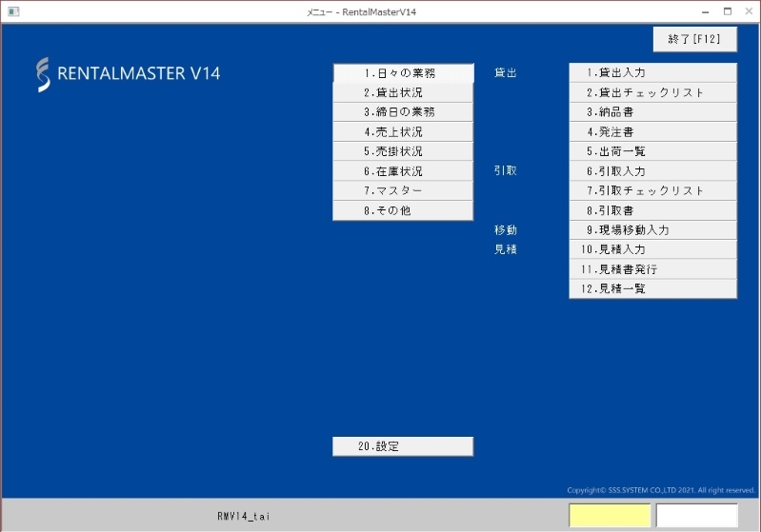This screenshot has width=761, height=532.
Task: Show the 12.見積一覧 list
Action: coord(652,288)
